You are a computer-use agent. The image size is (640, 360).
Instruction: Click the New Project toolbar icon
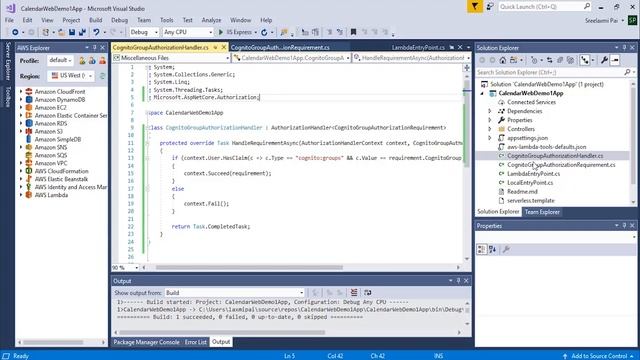(46, 32)
